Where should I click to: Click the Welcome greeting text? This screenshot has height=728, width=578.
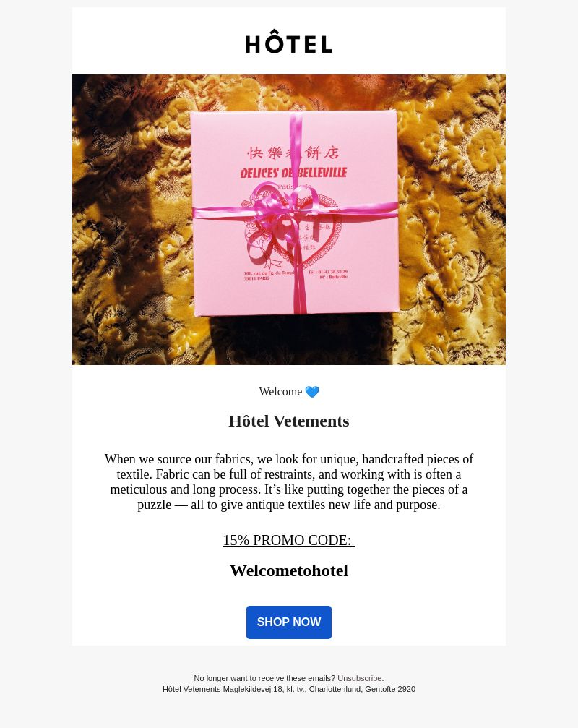click(x=280, y=391)
